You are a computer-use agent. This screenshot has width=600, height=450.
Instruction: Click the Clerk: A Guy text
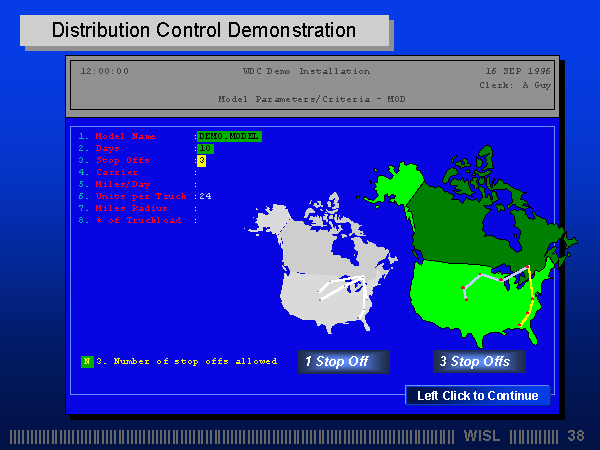(x=515, y=85)
